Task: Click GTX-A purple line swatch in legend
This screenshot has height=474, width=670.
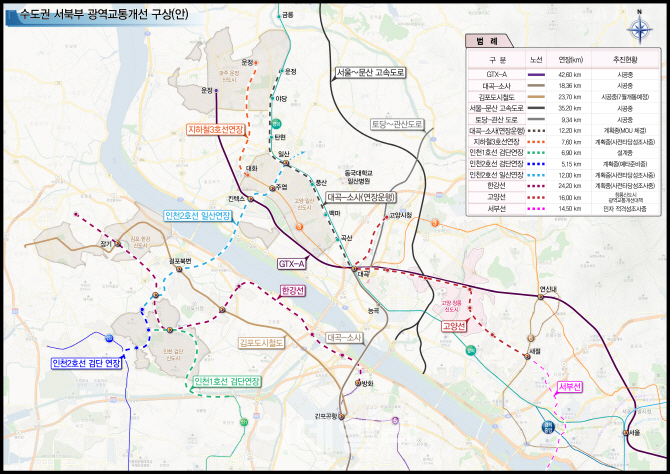Action: click(x=536, y=74)
